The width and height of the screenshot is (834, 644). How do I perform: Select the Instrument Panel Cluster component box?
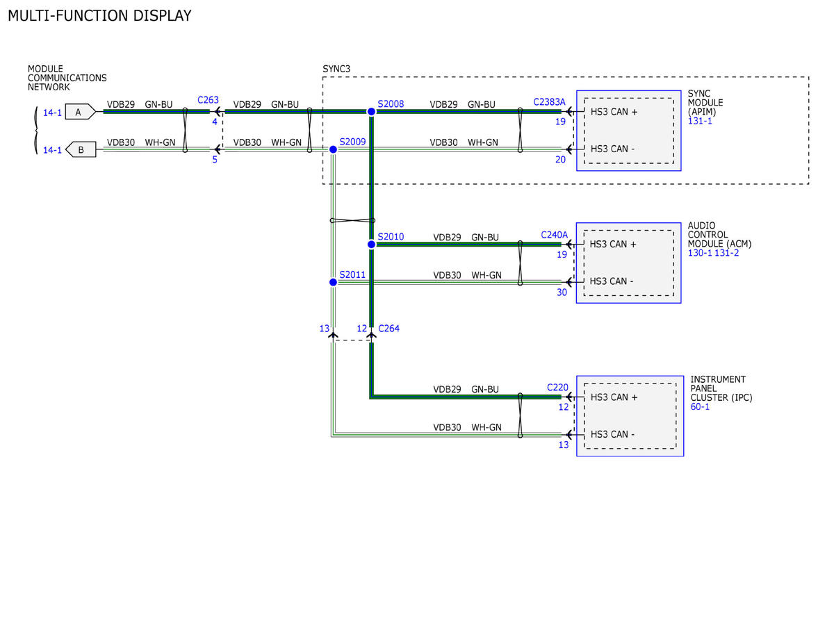[630, 416]
